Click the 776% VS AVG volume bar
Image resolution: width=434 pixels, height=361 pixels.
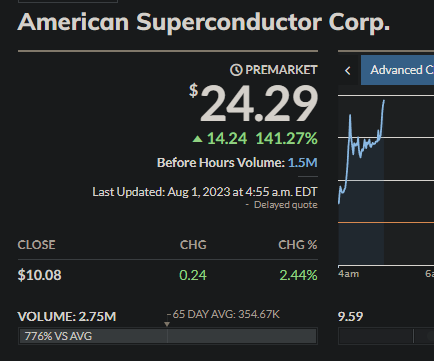(168, 336)
